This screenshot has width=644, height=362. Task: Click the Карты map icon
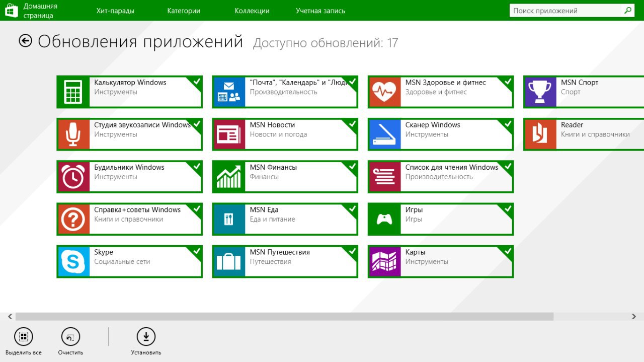click(385, 262)
